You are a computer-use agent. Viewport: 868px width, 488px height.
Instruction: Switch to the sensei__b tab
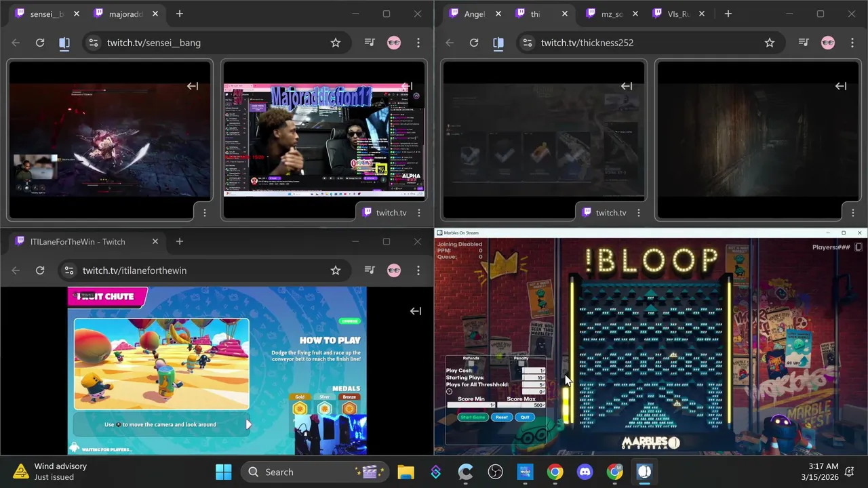click(46, 14)
